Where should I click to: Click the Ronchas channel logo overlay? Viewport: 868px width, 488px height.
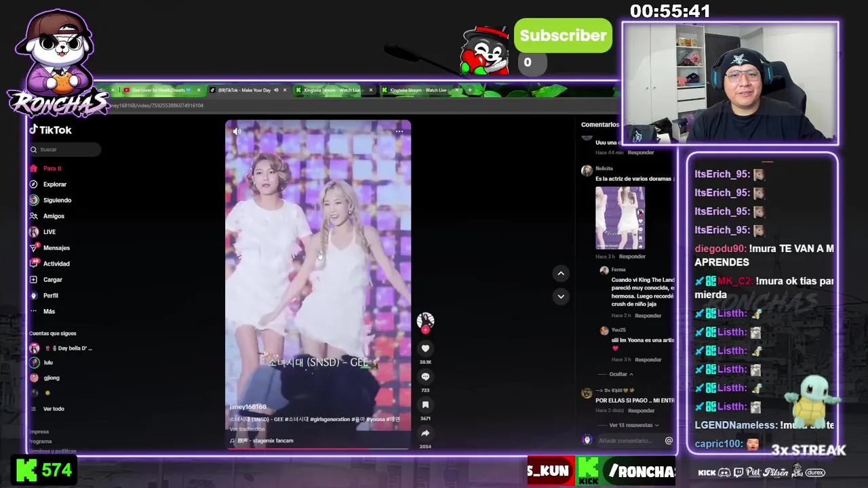pyautogui.click(x=57, y=64)
